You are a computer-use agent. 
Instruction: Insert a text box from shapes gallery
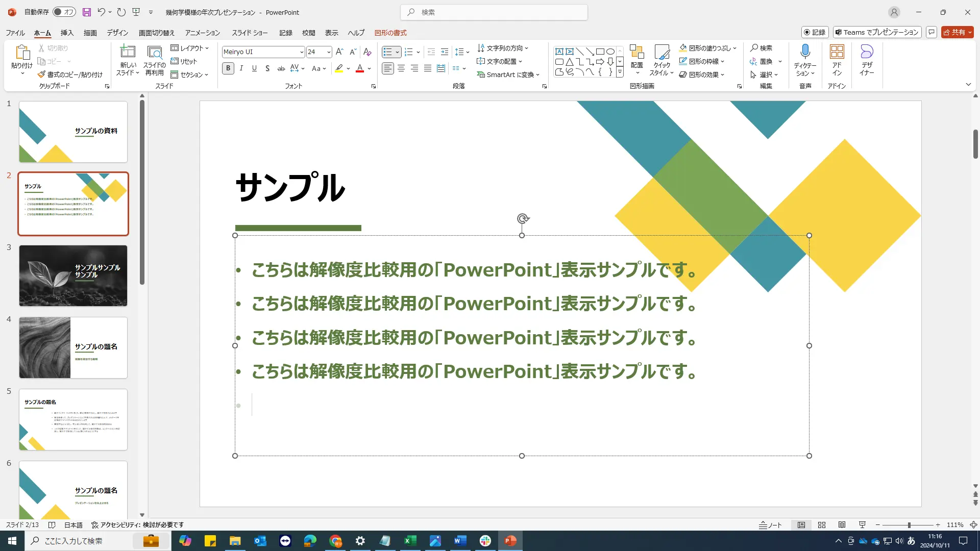click(559, 52)
